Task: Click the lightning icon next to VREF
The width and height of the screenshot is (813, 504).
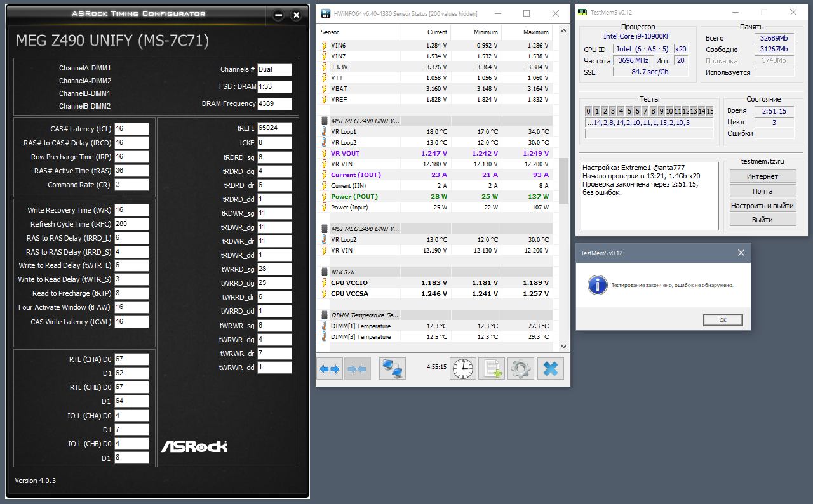Action: [325, 100]
